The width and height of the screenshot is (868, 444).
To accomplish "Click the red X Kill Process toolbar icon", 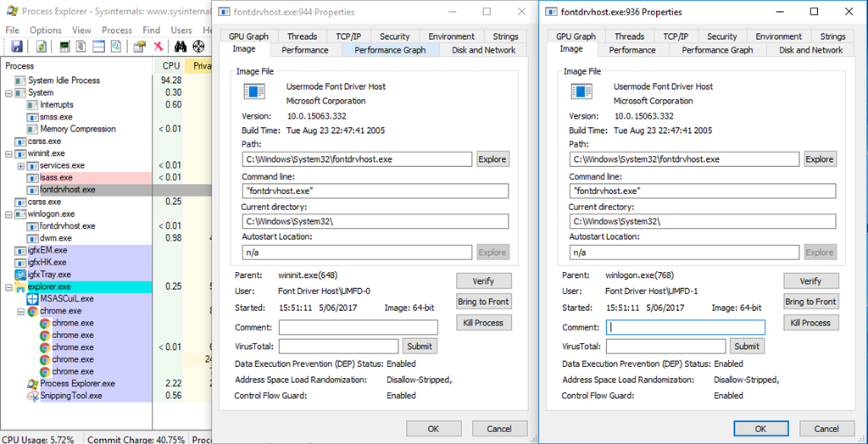I will [x=158, y=47].
